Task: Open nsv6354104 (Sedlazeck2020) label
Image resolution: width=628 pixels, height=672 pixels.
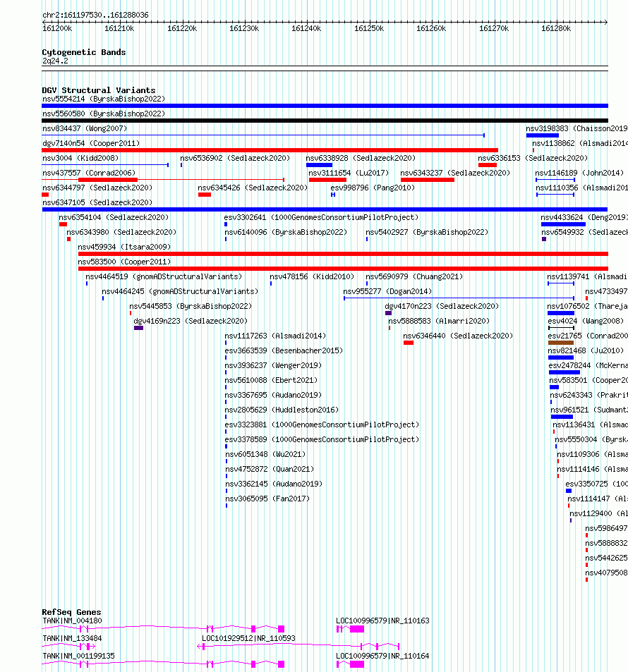Action: [x=114, y=217]
